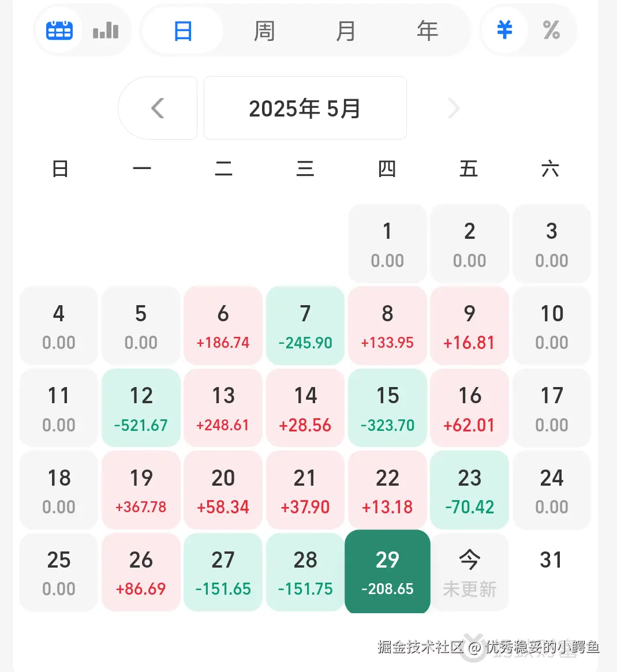617x672 pixels.
Task: Click today's cell marked 未更新
Action: (469, 572)
